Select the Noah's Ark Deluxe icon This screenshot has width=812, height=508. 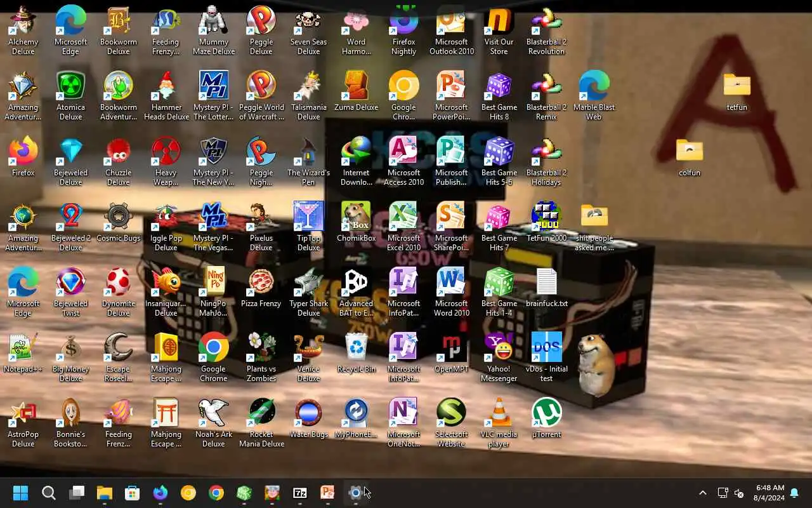[214, 423]
